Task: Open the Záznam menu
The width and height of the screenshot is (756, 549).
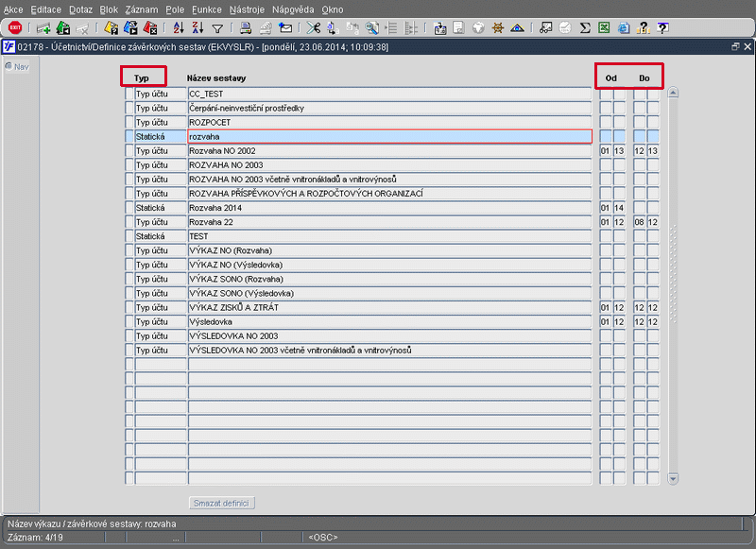Action: tap(142, 9)
